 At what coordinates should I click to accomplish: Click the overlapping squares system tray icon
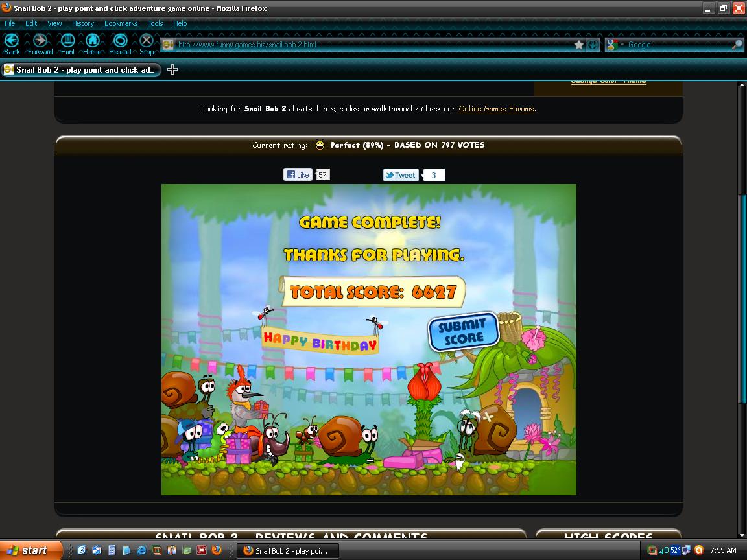(652, 550)
